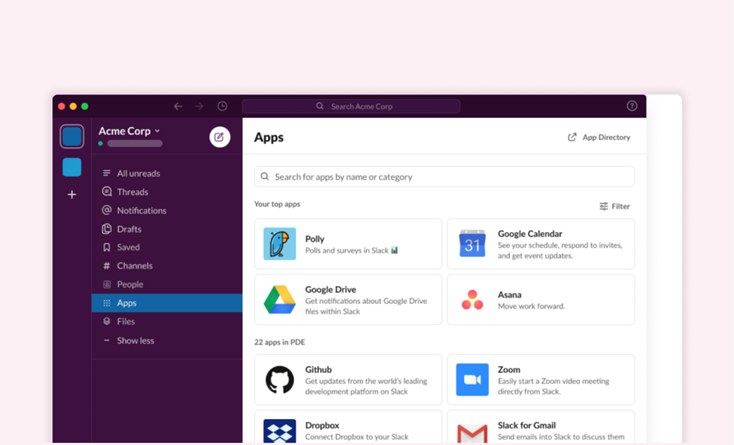The height and width of the screenshot is (445, 734).
Task: Open the Github app card
Action: tap(348, 379)
